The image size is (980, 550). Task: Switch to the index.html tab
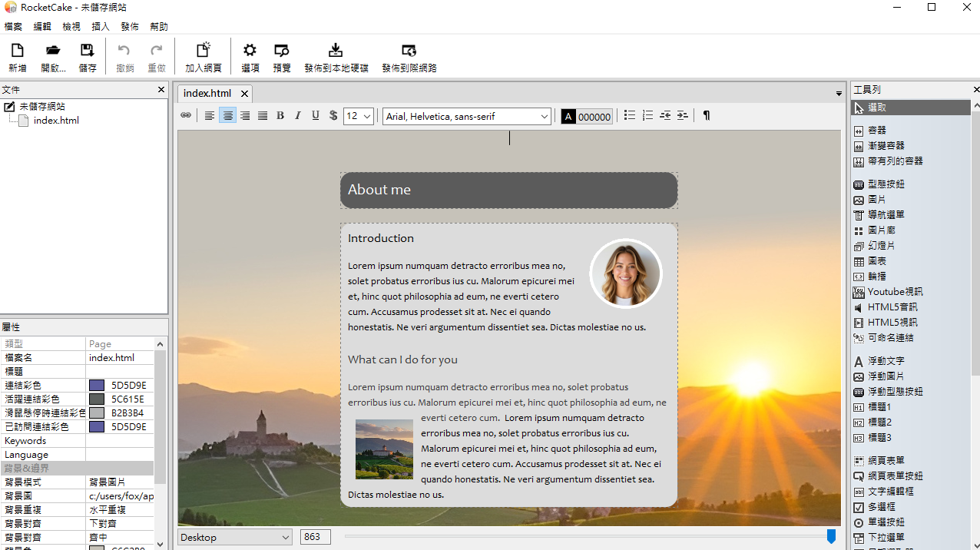(x=207, y=93)
